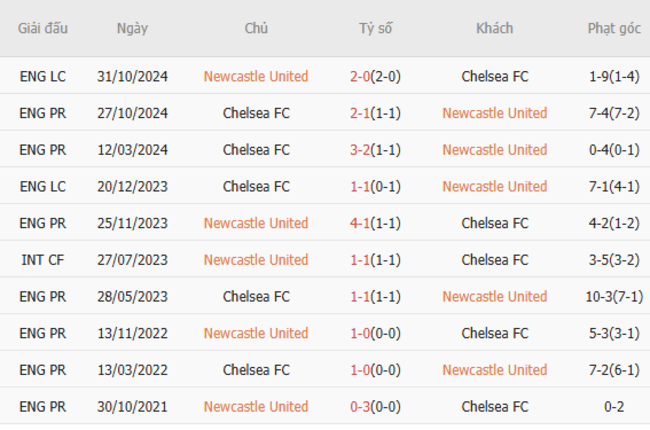Click the "Ngày" column header
The width and height of the screenshot is (650, 430).
(x=132, y=28)
